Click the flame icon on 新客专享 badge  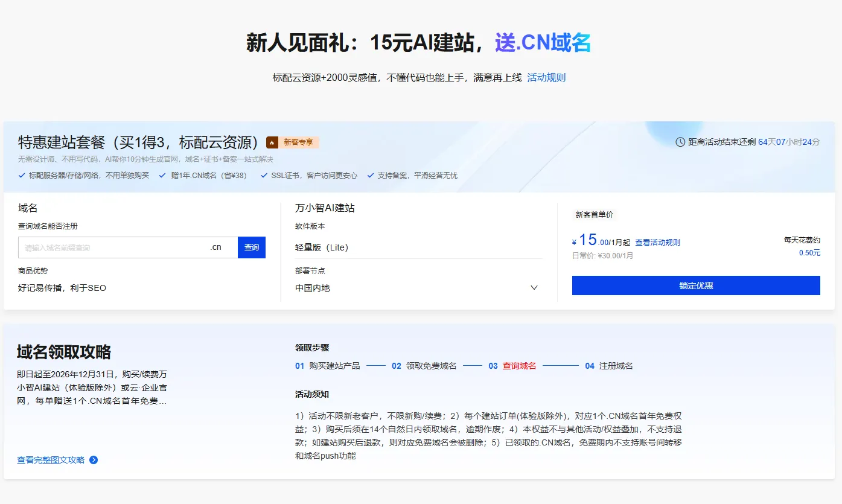tap(272, 142)
